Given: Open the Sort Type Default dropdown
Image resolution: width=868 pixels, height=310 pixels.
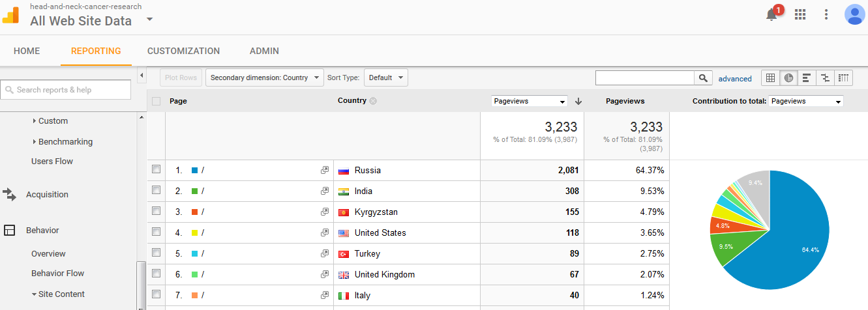Looking at the screenshot, I should coord(385,77).
